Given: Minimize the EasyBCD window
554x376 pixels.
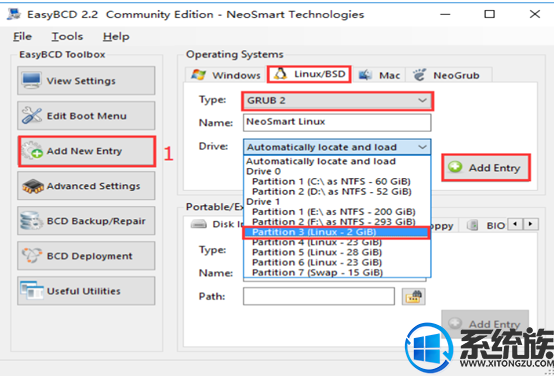Looking at the screenshot, I should [444, 14].
